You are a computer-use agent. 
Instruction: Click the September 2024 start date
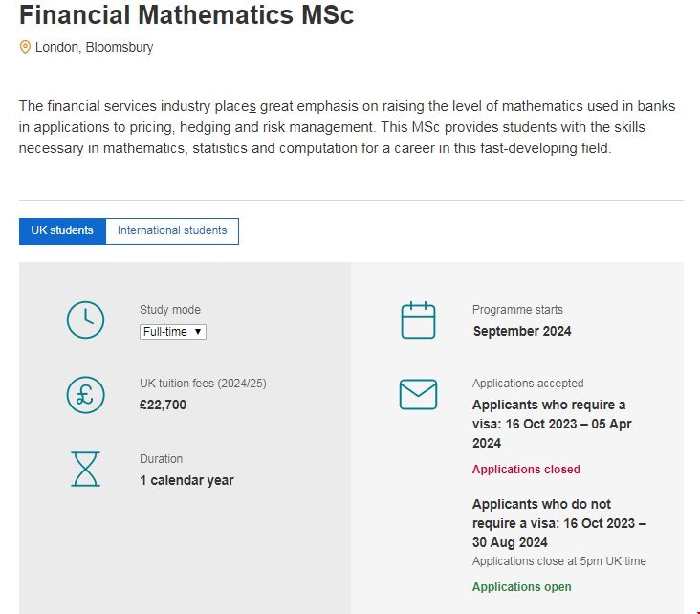[522, 331]
